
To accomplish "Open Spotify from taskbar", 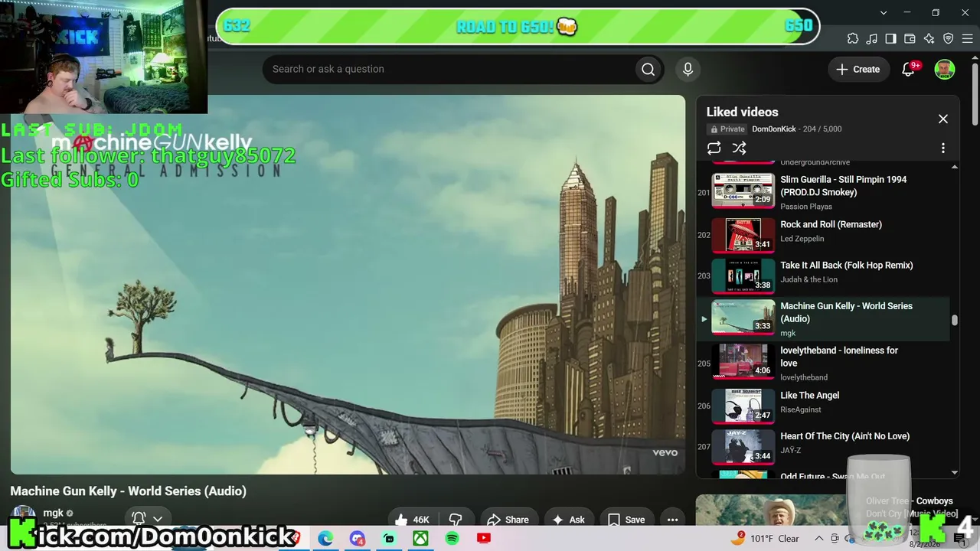I will (452, 539).
